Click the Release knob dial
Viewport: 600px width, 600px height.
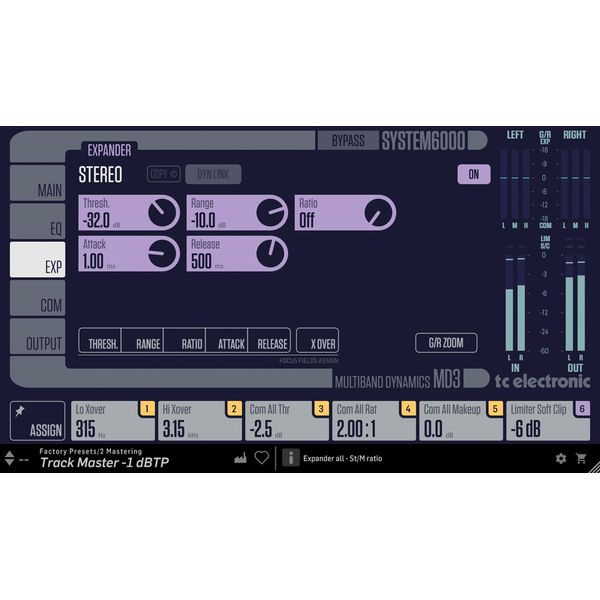(271, 254)
